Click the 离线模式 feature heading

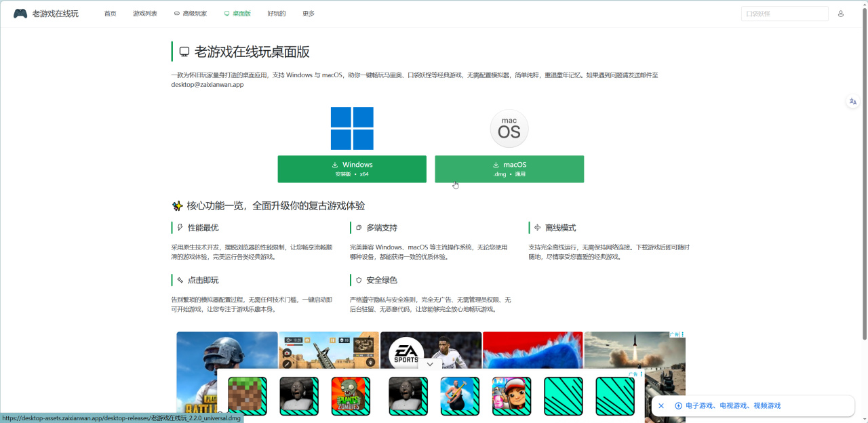[x=560, y=228]
